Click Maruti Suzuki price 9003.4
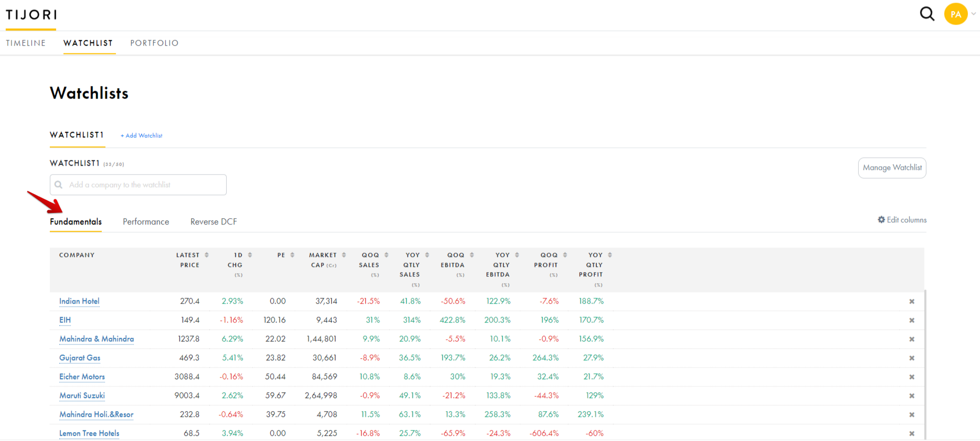The width and height of the screenshot is (980, 441). coord(187,395)
